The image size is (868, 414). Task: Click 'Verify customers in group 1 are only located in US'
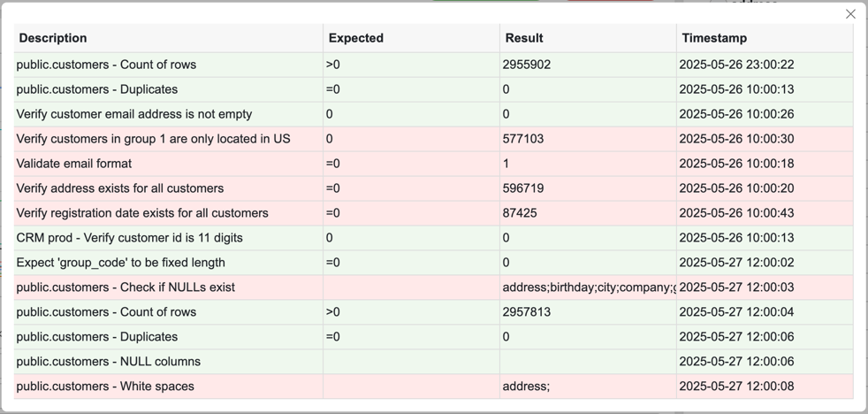[x=154, y=139]
